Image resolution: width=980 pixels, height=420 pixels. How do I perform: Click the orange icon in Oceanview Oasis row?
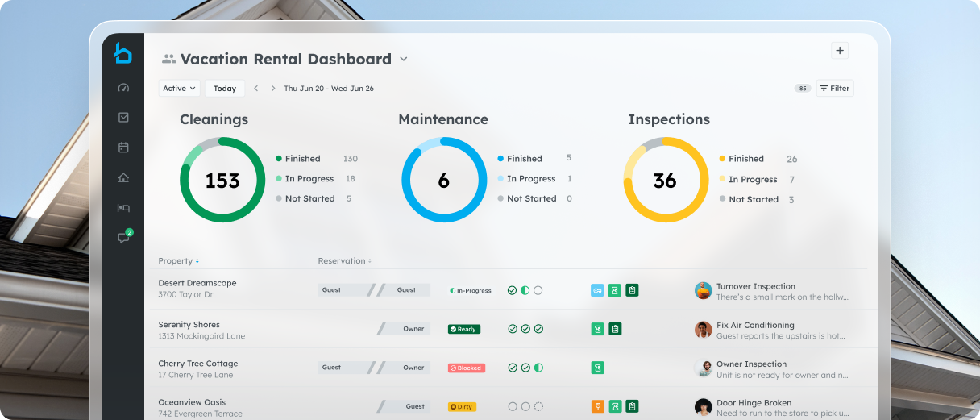pyautogui.click(x=597, y=406)
